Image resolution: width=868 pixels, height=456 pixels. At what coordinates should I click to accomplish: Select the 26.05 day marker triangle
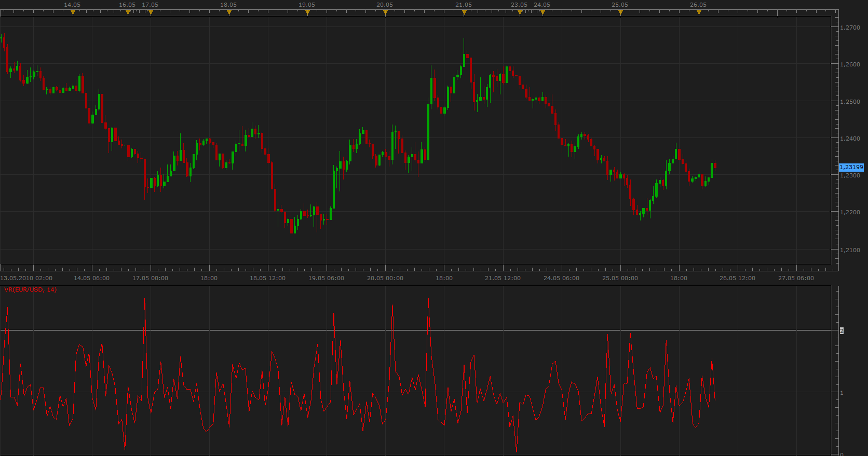click(x=699, y=13)
